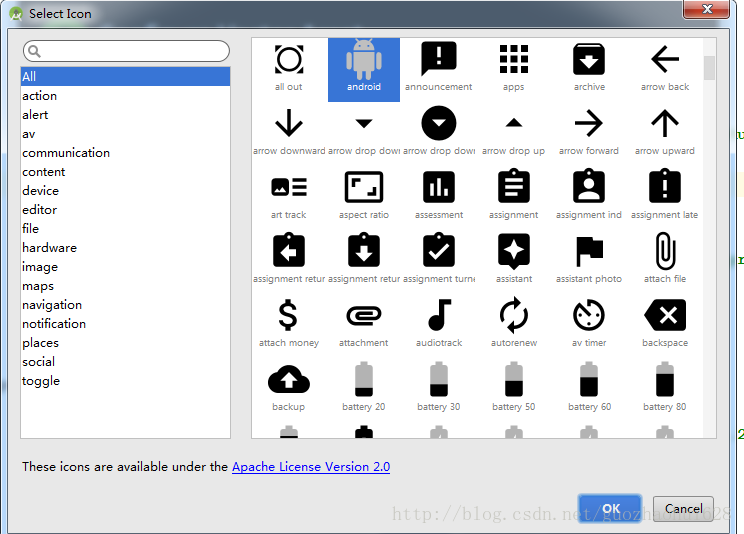Choose the assistant star icon
Image resolution: width=744 pixels, height=534 pixels.
514,252
